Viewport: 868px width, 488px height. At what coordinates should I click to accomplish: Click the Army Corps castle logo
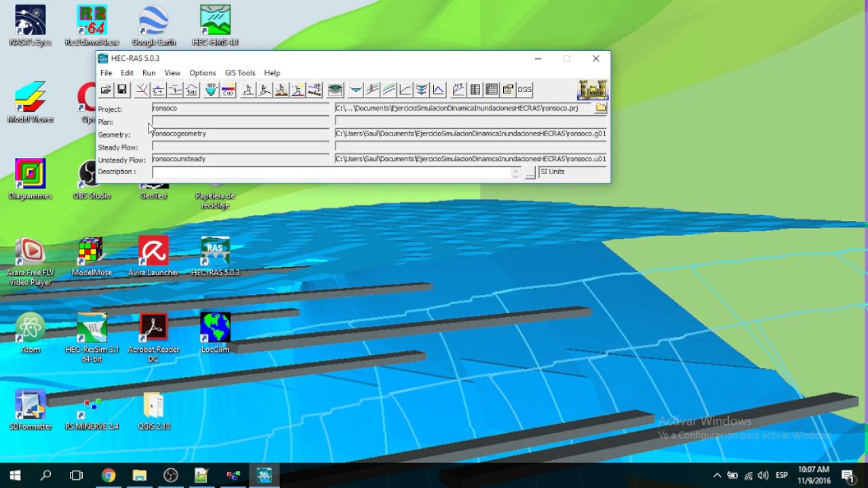(592, 89)
